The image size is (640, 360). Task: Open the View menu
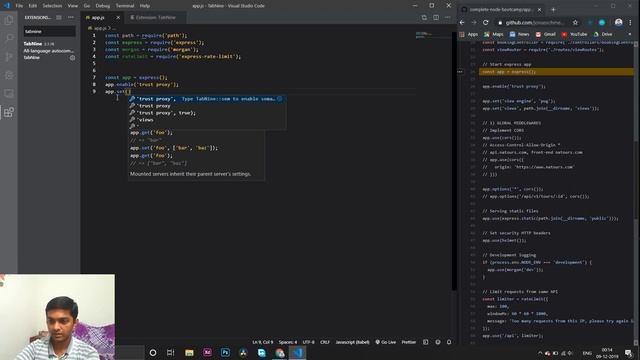click(x=73, y=6)
